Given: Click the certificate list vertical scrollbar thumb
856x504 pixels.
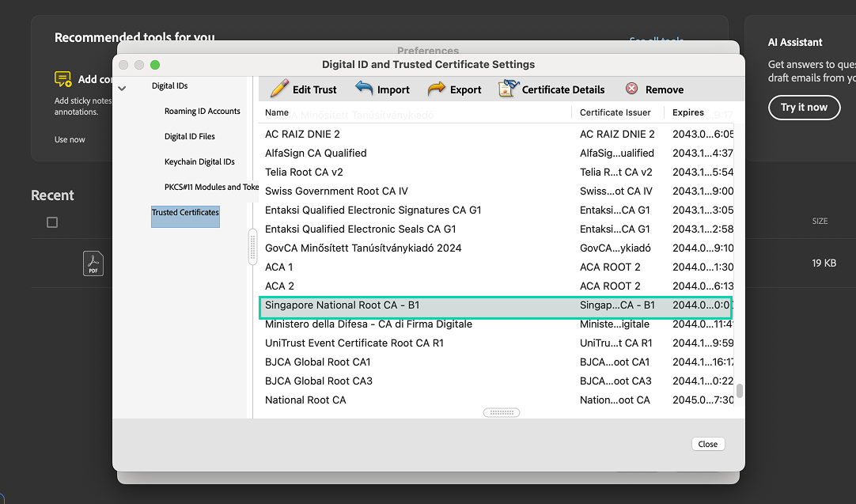Looking at the screenshot, I should click(x=740, y=390).
